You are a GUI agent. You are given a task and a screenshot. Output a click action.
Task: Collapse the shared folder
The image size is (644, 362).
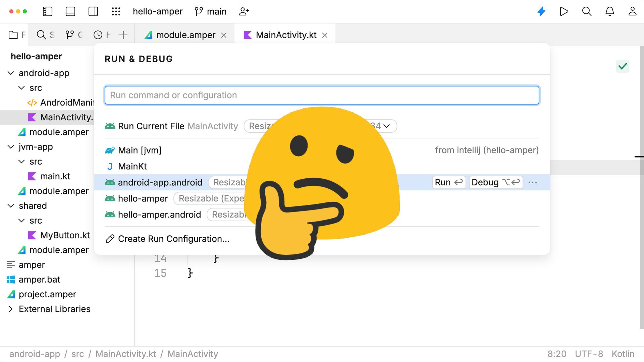pyautogui.click(x=11, y=206)
